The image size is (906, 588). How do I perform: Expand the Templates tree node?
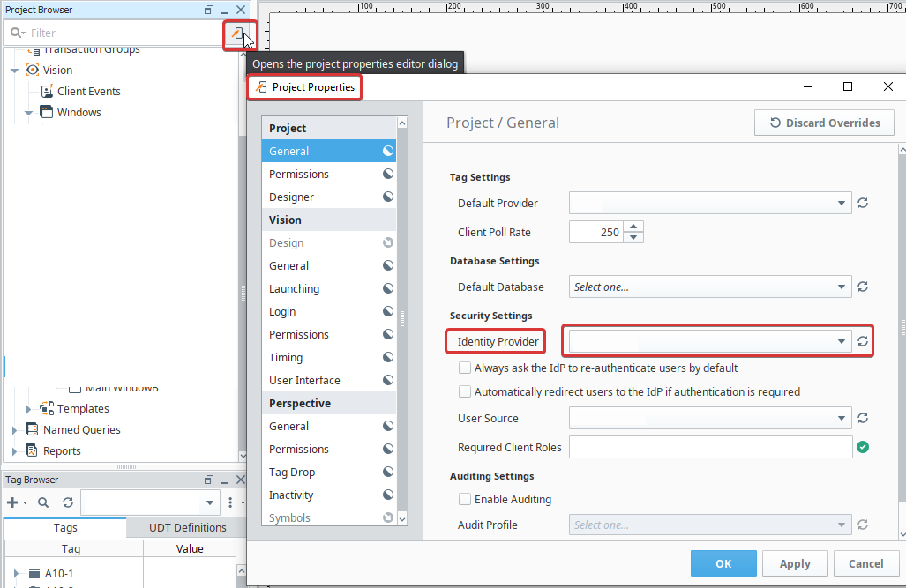click(x=28, y=409)
